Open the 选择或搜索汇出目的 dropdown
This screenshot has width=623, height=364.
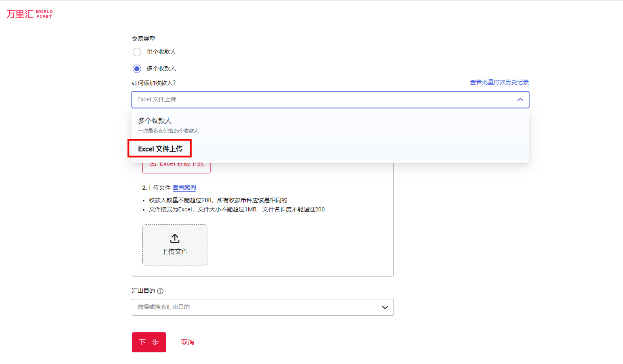(262, 307)
